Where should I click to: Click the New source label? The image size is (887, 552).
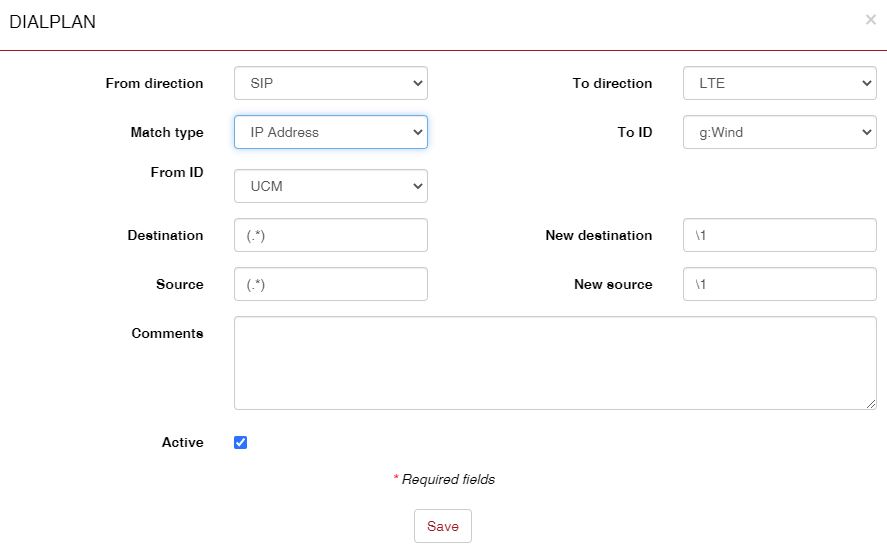612,284
